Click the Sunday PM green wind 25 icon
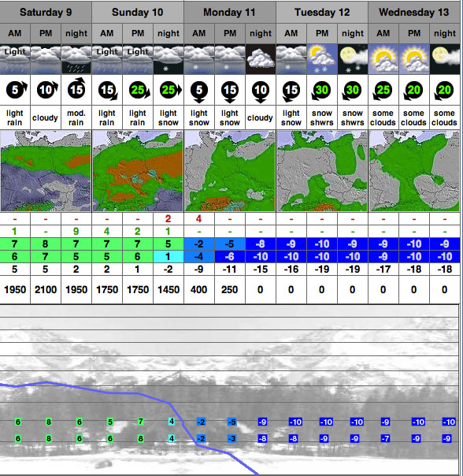The height and width of the screenshot is (476, 463). pos(139,90)
